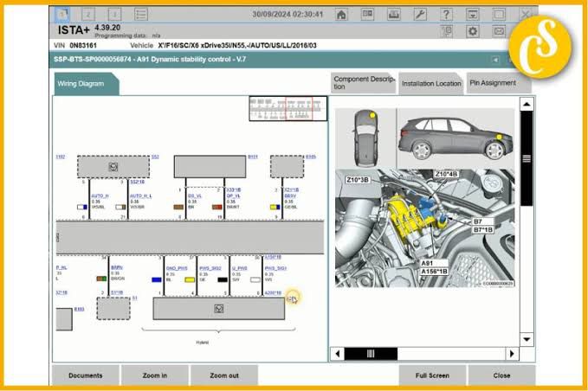The width and height of the screenshot is (588, 391).
Task: Switch to the Wiring Diagram tab
Action: (x=86, y=84)
